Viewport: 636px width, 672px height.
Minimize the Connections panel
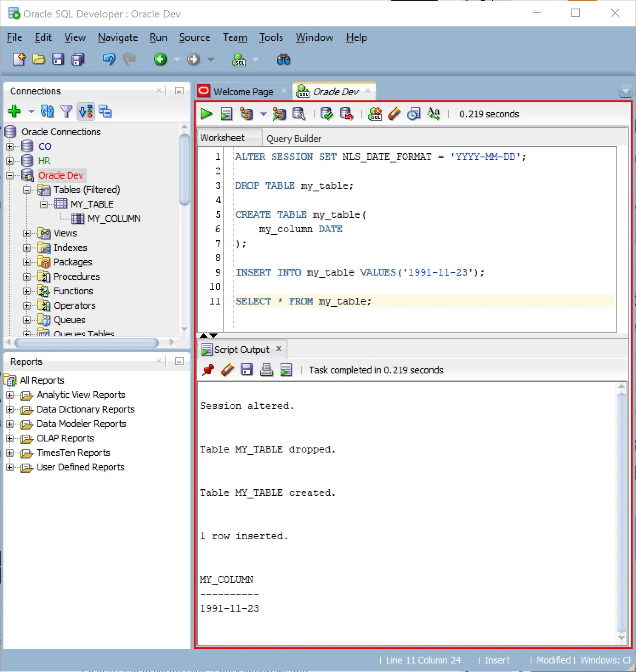179,91
